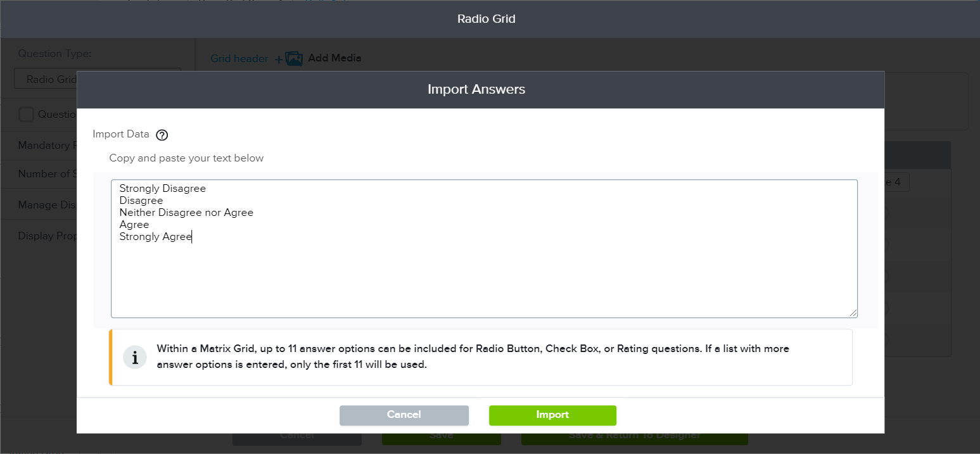
Task: Click the Grid header link
Action: (x=239, y=59)
